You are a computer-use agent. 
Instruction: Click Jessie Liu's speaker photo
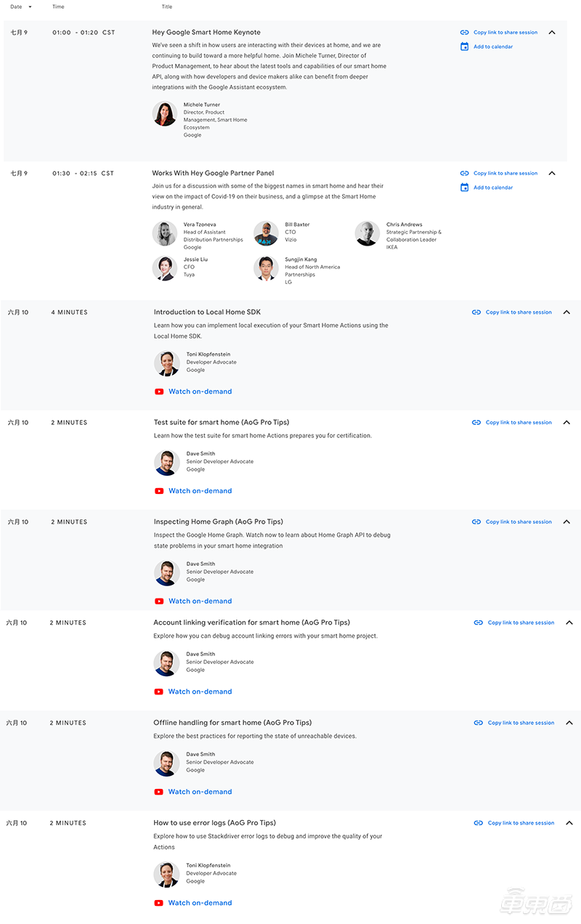coord(165,268)
